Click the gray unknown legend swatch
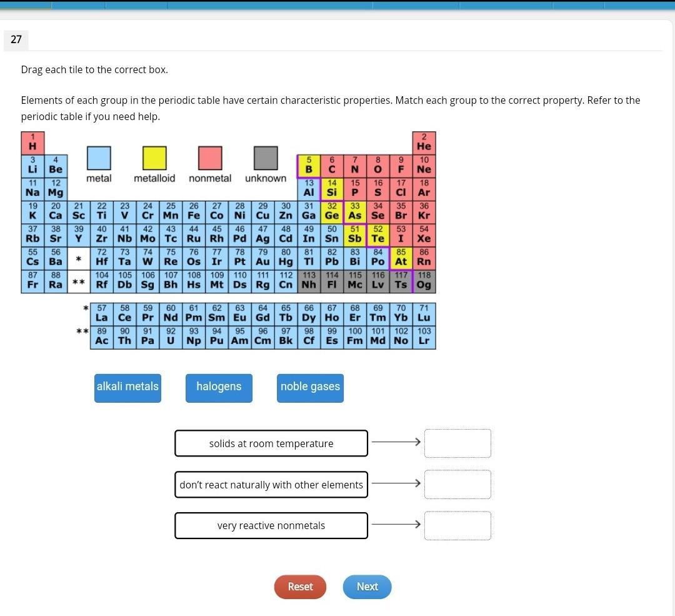 point(266,158)
